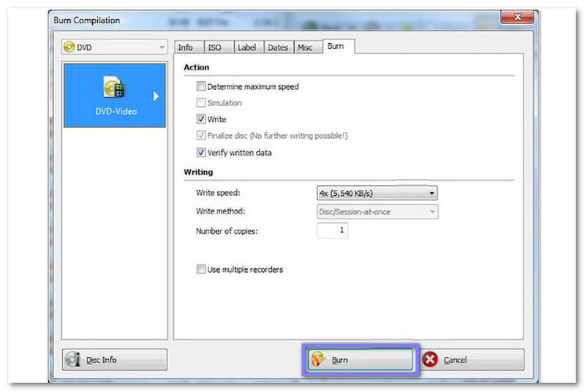The width and height of the screenshot is (585, 392).
Task: Click the Disc Info drive icon
Action: (72, 360)
